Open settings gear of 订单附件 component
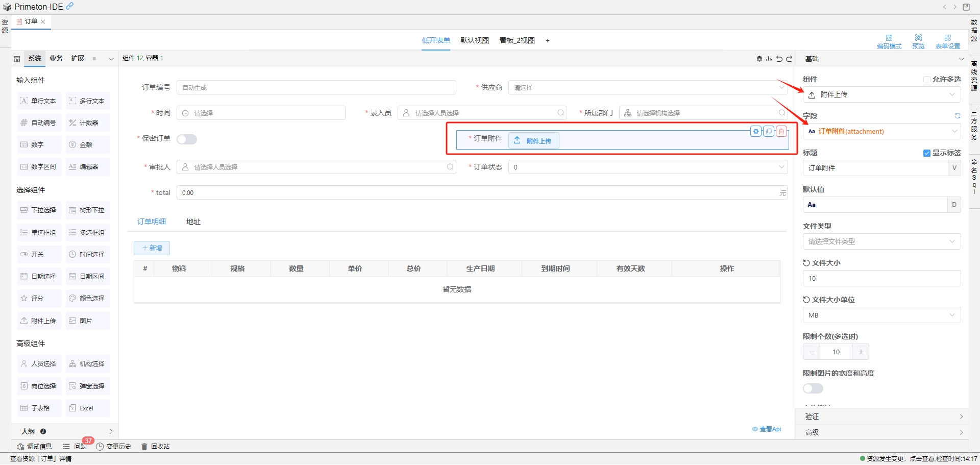 point(756,132)
